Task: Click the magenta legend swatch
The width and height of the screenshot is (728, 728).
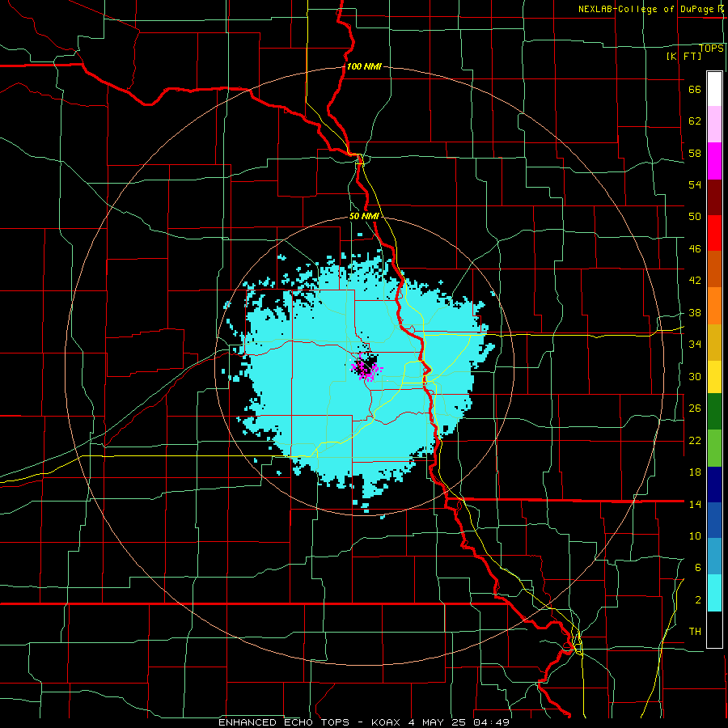Action: click(x=714, y=161)
